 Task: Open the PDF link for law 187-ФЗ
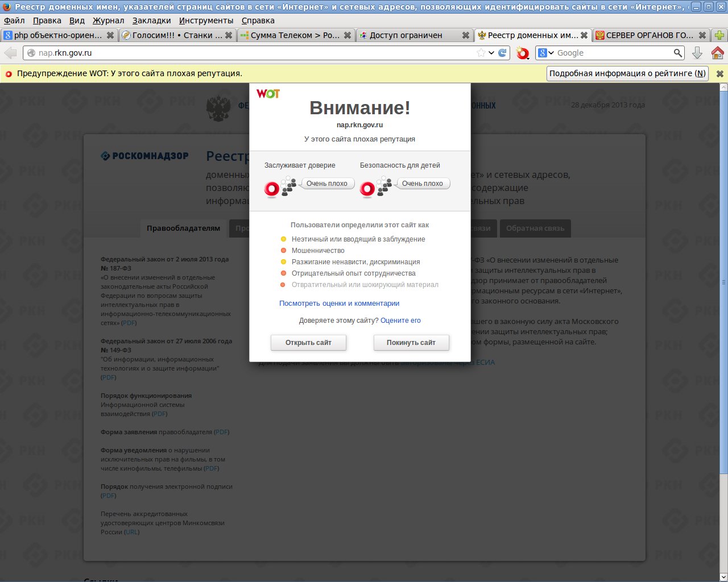tap(129, 323)
